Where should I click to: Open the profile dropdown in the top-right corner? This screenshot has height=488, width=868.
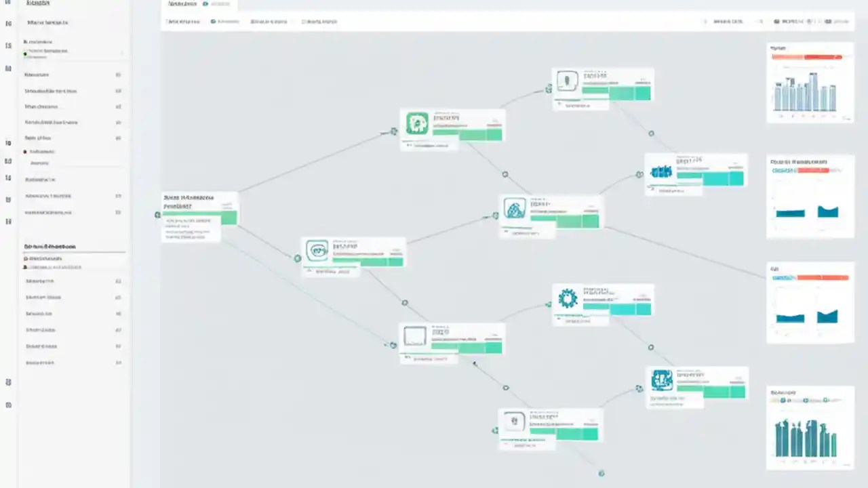(x=841, y=21)
